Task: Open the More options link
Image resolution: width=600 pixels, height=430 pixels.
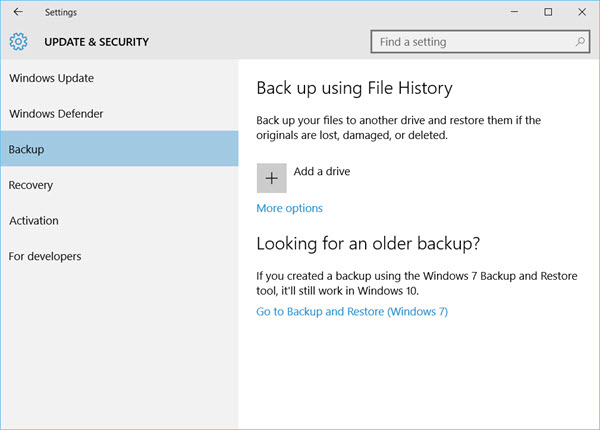Action: click(x=289, y=208)
